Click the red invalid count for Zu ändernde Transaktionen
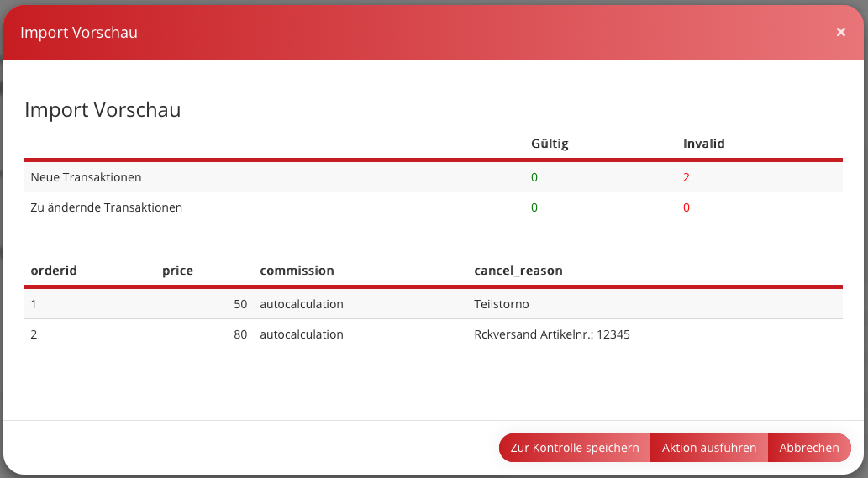 click(687, 207)
